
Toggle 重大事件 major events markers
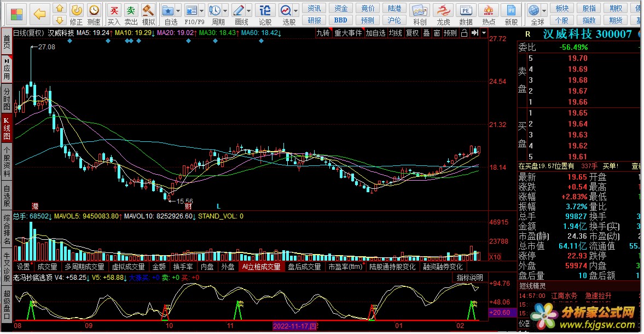coord(348,33)
